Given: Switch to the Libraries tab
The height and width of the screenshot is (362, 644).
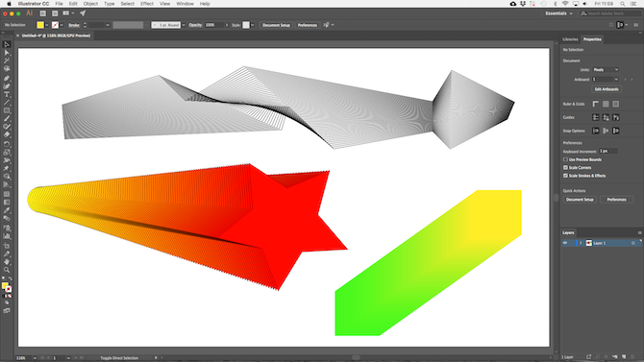Looking at the screenshot, I should click(x=570, y=39).
